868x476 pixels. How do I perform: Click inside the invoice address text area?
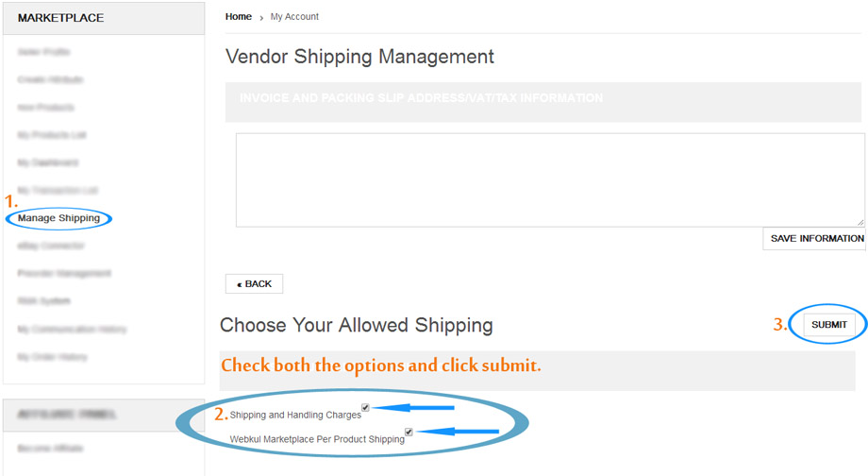(x=549, y=179)
